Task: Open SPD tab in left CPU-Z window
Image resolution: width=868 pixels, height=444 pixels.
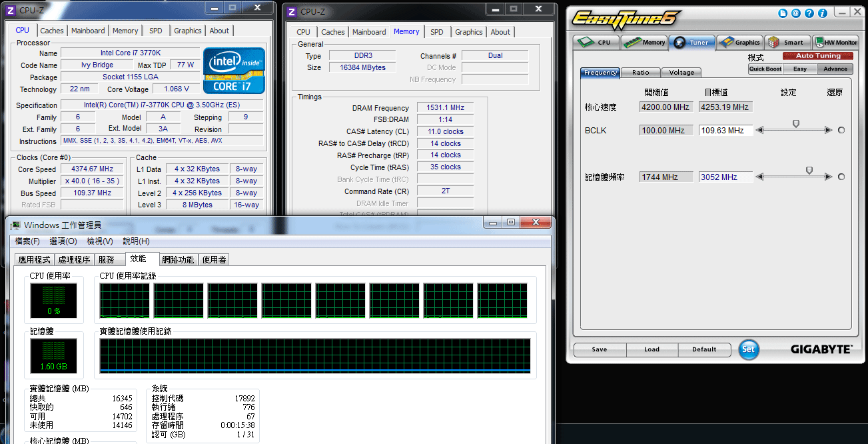Action: (x=155, y=31)
